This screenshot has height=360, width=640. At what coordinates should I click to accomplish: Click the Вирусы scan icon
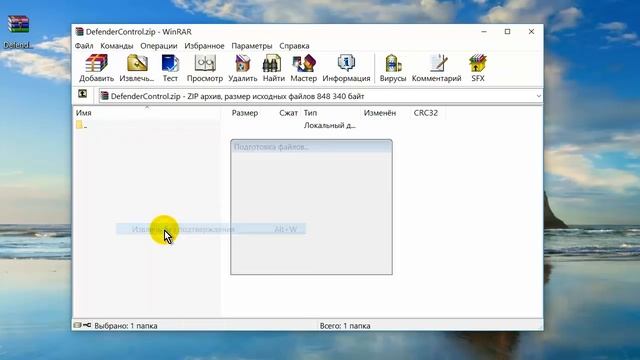click(x=393, y=68)
